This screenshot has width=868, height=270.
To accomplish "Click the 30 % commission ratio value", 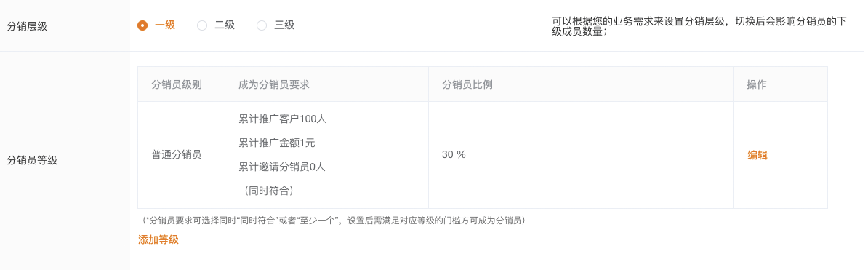I will pyautogui.click(x=454, y=155).
